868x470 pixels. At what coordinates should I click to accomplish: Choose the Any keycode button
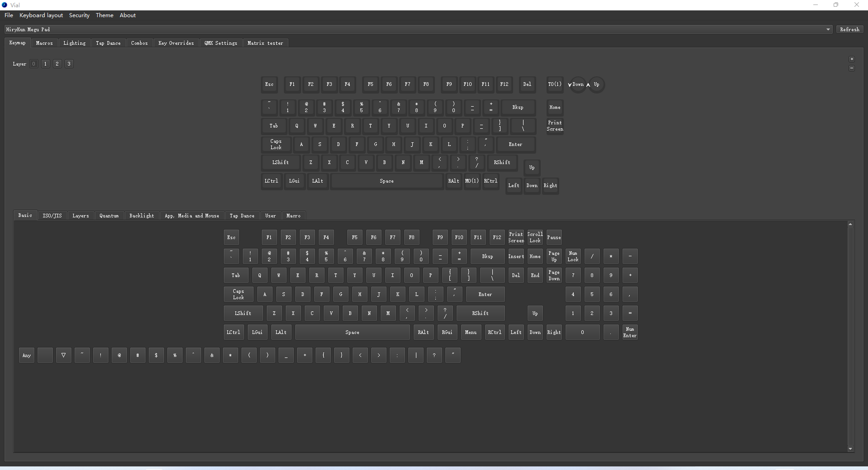[x=27, y=355]
